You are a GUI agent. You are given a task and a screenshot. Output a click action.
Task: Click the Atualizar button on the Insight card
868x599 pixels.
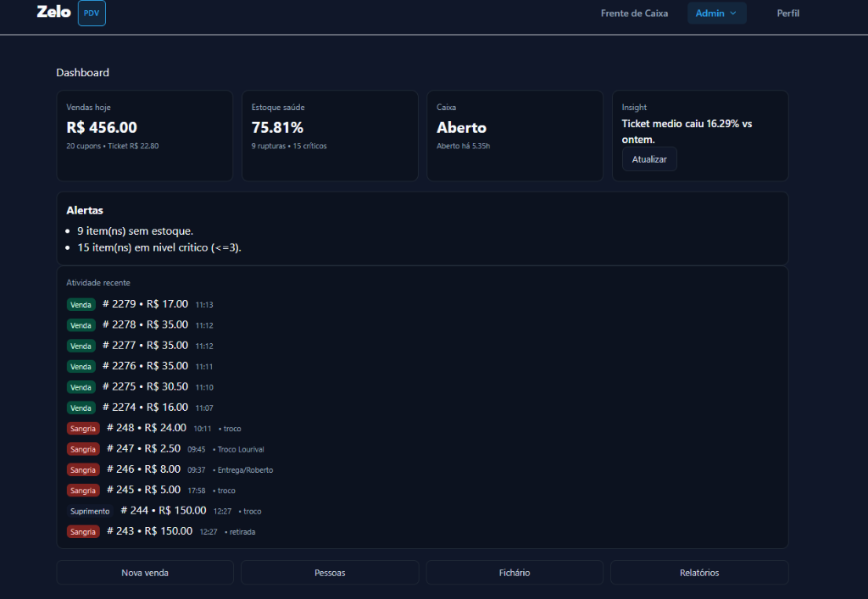(649, 158)
